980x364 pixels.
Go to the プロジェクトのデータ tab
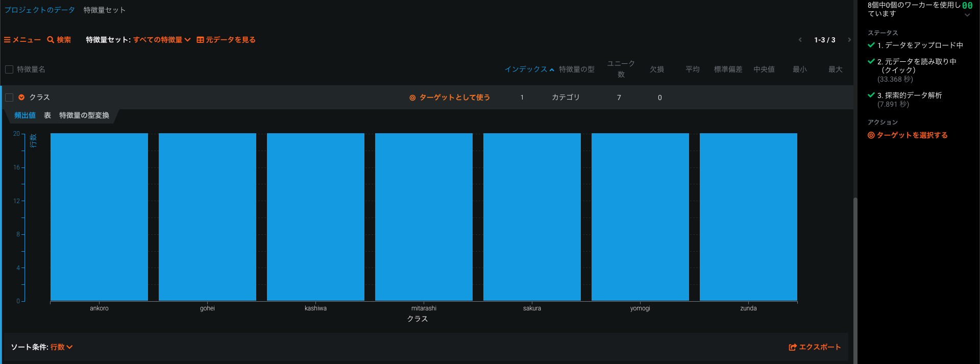(x=39, y=10)
